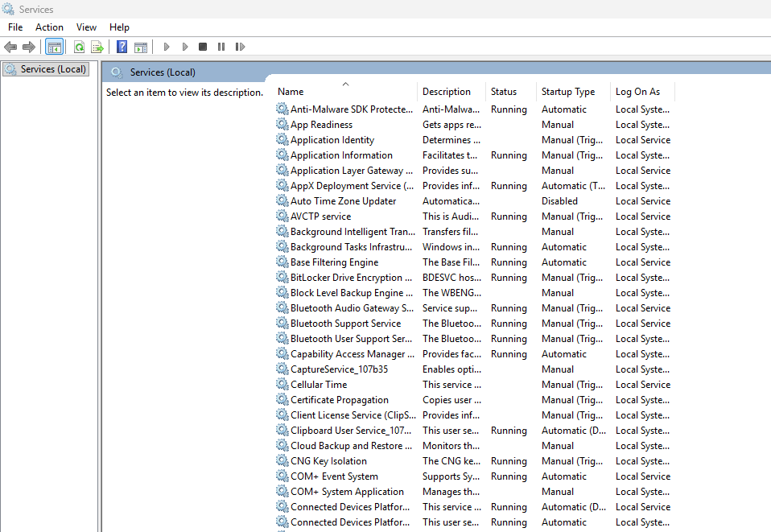Open the File menu
This screenshot has height=532, width=771.
click(x=15, y=27)
